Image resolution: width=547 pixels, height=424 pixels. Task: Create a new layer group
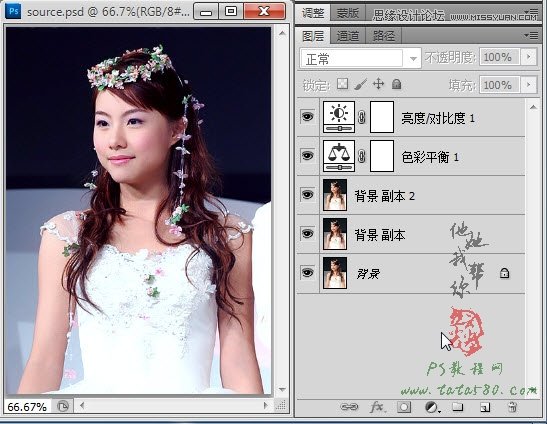457,407
